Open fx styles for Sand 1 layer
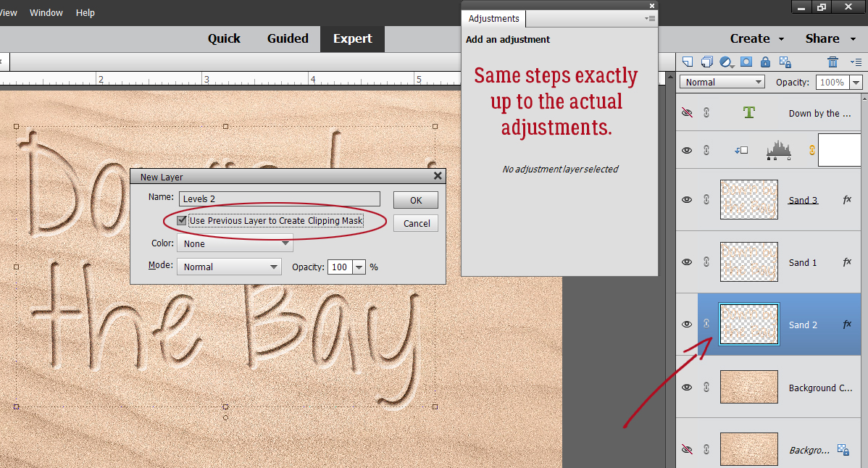Viewport: 868px width, 468px height. click(x=847, y=262)
